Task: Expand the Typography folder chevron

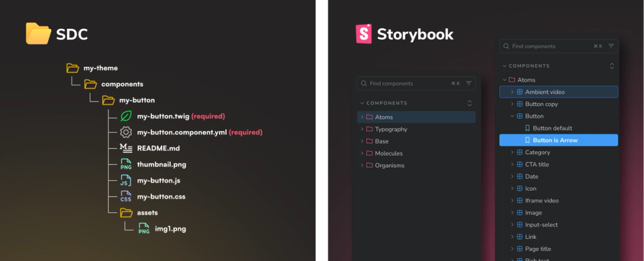Action: tap(362, 129)
